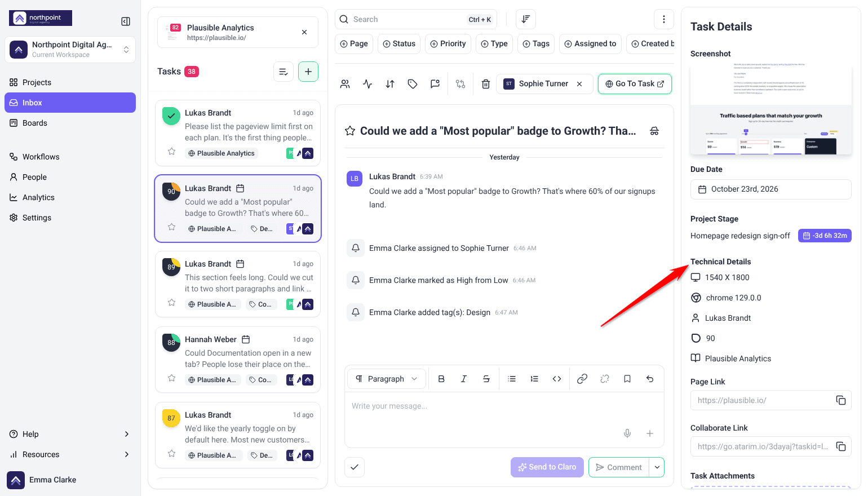Click the assign users icon in task toolbar
This screenshot has width=868, height=496.
click(x=345, y=84)
